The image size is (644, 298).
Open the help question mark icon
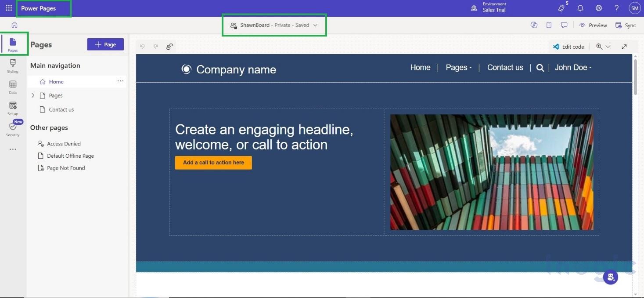[617, 8]
